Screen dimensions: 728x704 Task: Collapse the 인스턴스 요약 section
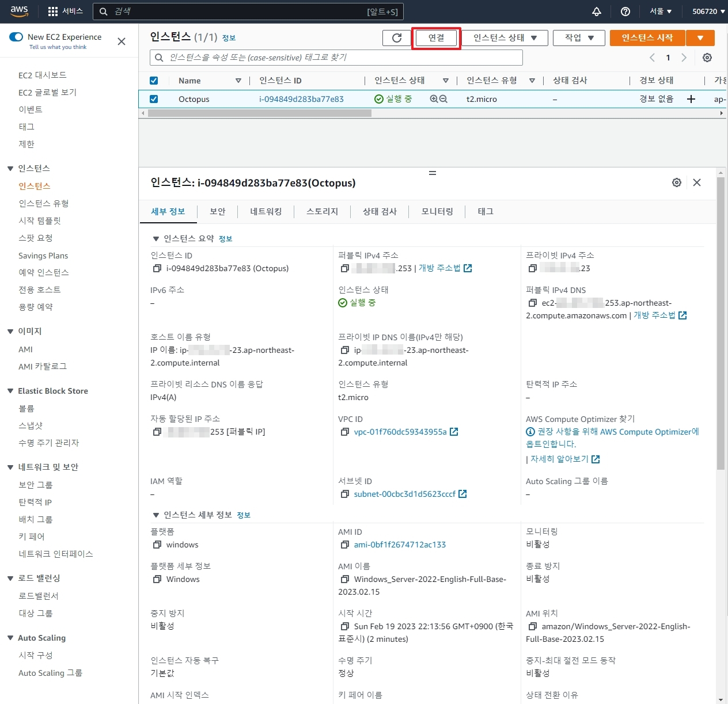coord(156,239)
